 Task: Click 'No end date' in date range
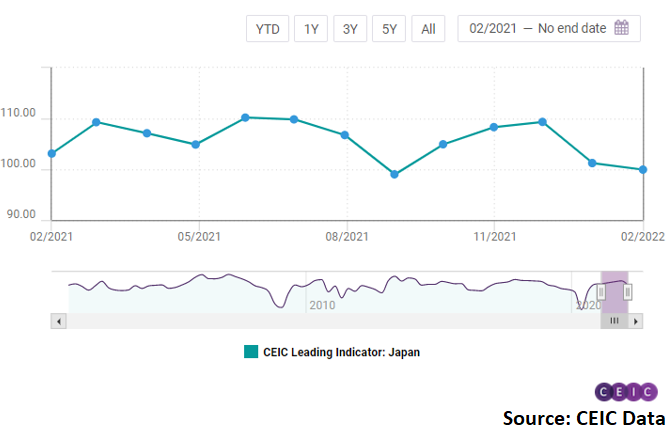coord(572,29)
